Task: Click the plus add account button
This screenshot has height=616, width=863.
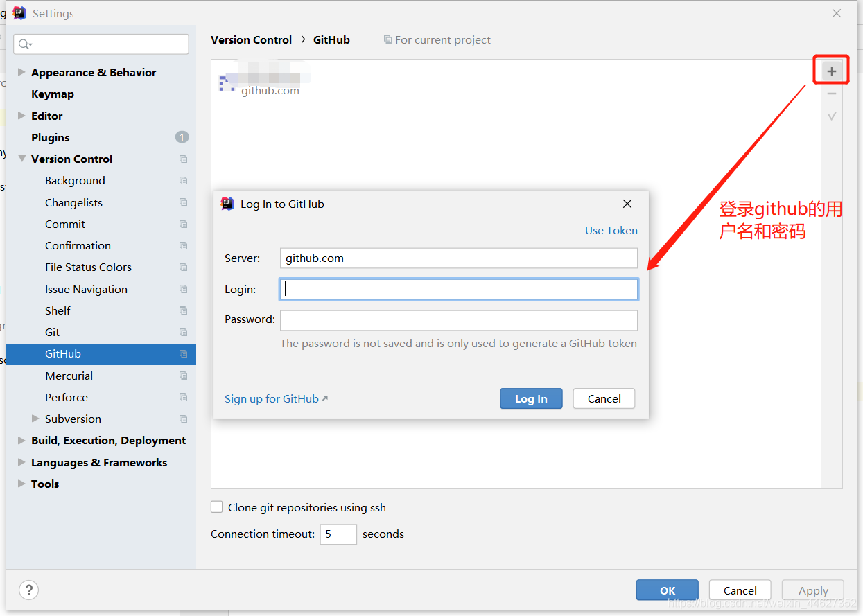Action: [x=832, y=71]
